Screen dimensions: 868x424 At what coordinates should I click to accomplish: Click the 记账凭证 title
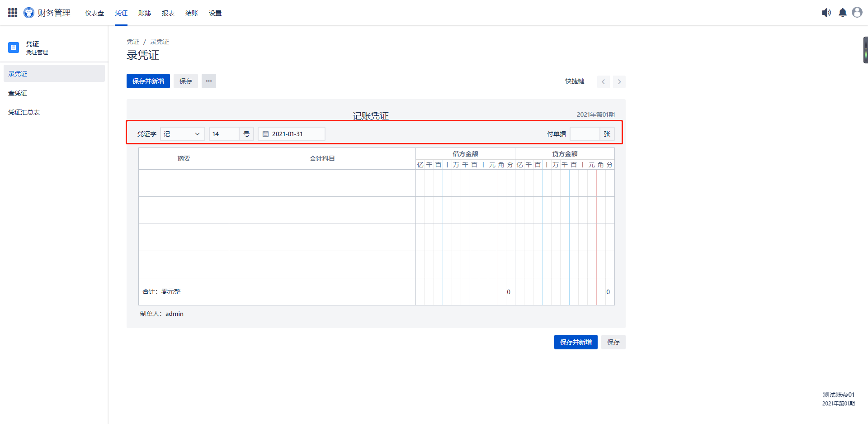(371, 116)
